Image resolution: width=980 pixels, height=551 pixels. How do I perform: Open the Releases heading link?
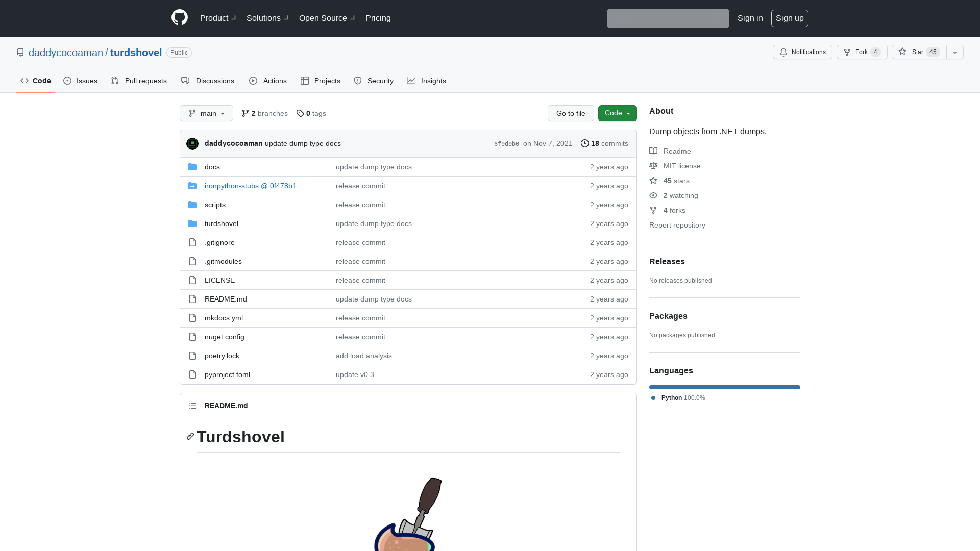pos(667,261)
